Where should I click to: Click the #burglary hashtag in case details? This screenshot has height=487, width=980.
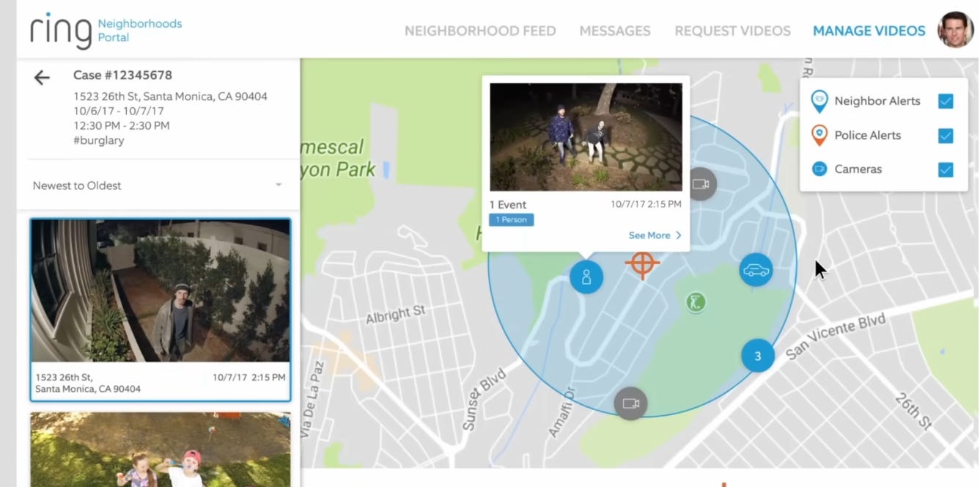99,140
